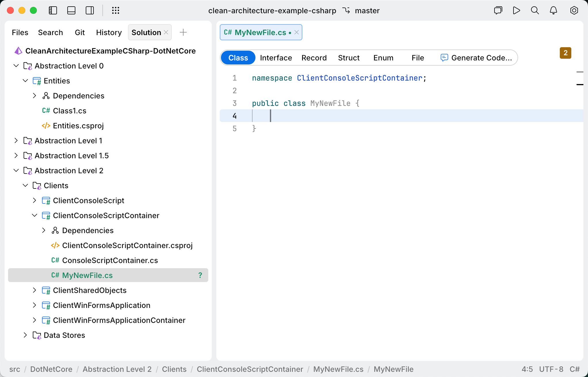Screen dimensions: 588x377
Task: Open the chat panel icon
Action: coord(498,10)
